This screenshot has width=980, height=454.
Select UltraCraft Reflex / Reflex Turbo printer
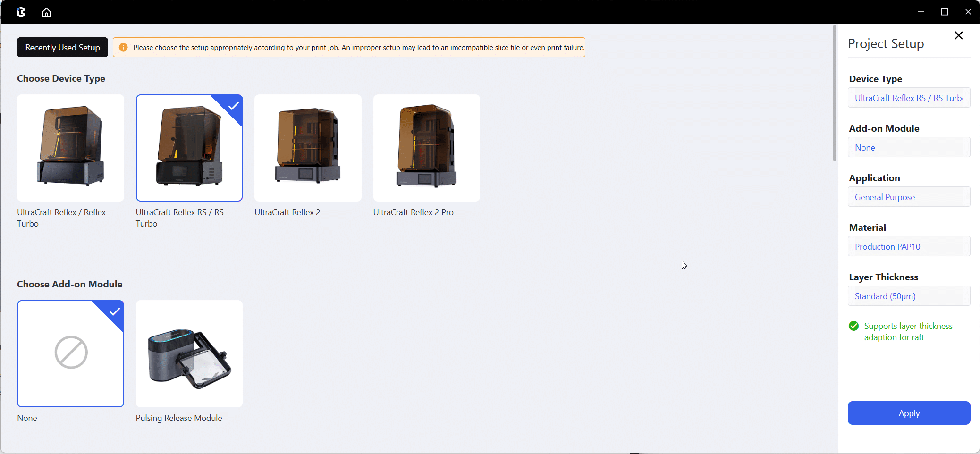pyautogui.click(x=70, y=148)
